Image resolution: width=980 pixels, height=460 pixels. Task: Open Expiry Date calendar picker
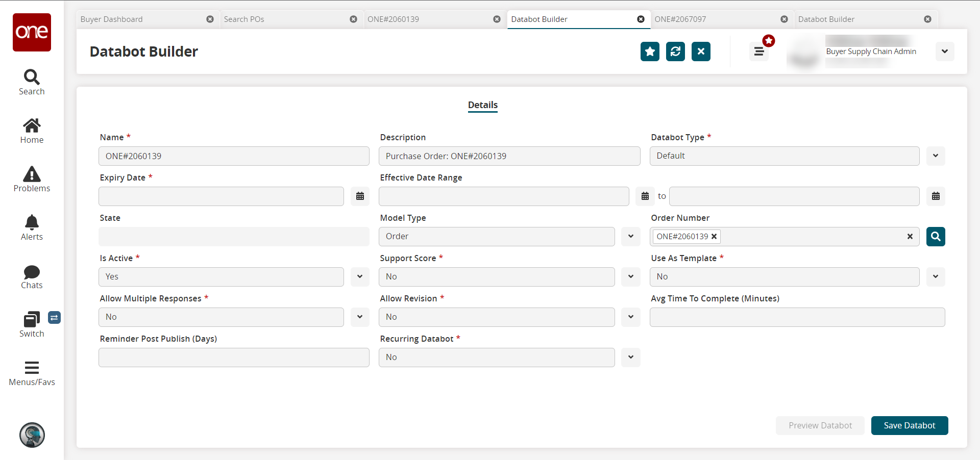point(360,196)
